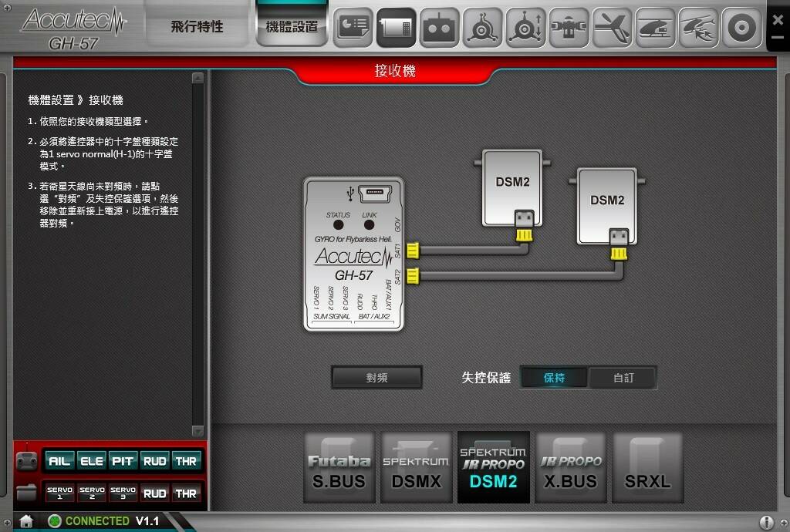Click the ELE channel indicator
Image resolution: width=790 pixels, height=532 pixels.
coord(92,461)
